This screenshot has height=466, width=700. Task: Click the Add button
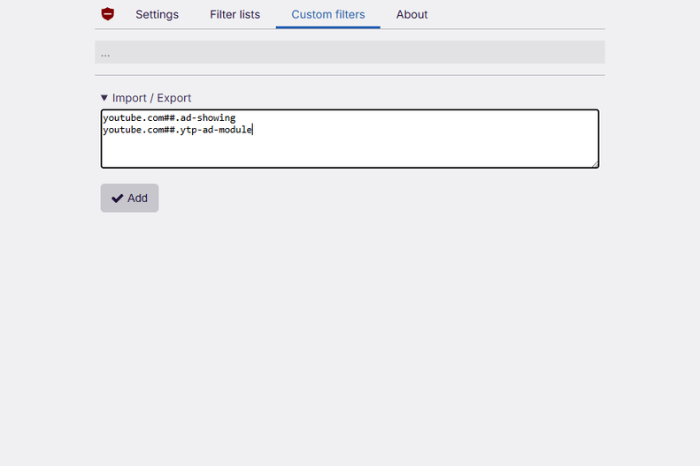point(129,198)
